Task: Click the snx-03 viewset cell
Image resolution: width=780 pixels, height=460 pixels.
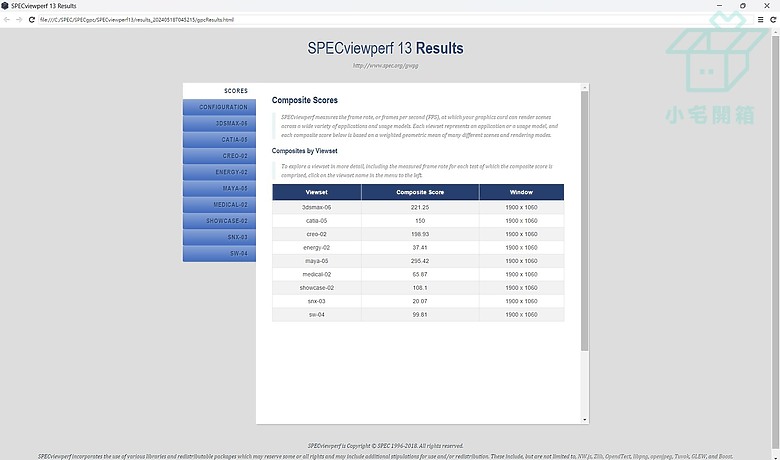Action: tap(316, 301)
